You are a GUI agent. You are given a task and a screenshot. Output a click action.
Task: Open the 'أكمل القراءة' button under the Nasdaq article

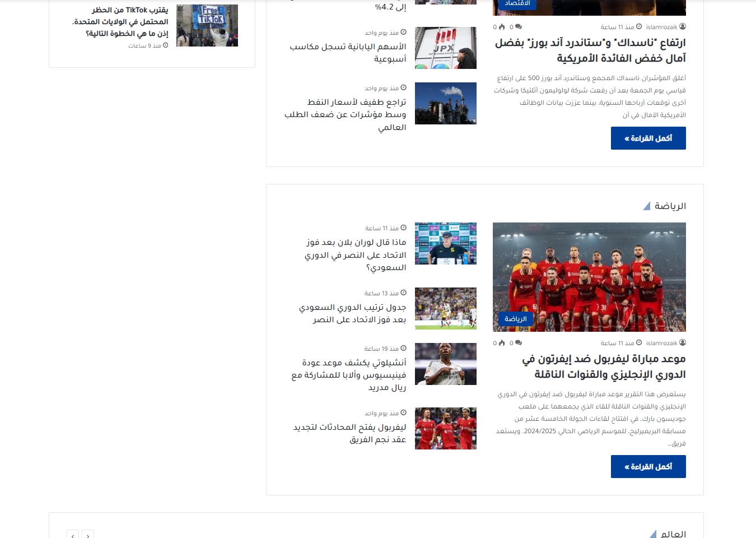pos(648,138)
